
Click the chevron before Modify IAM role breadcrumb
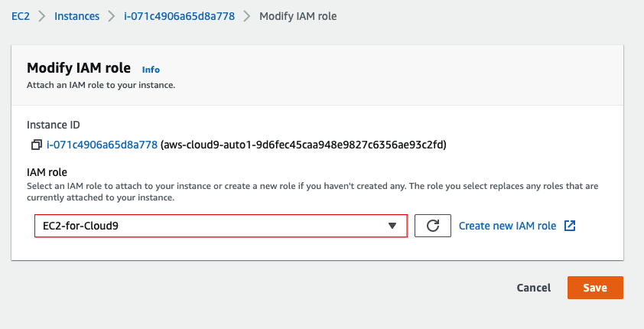click(247, 16)
